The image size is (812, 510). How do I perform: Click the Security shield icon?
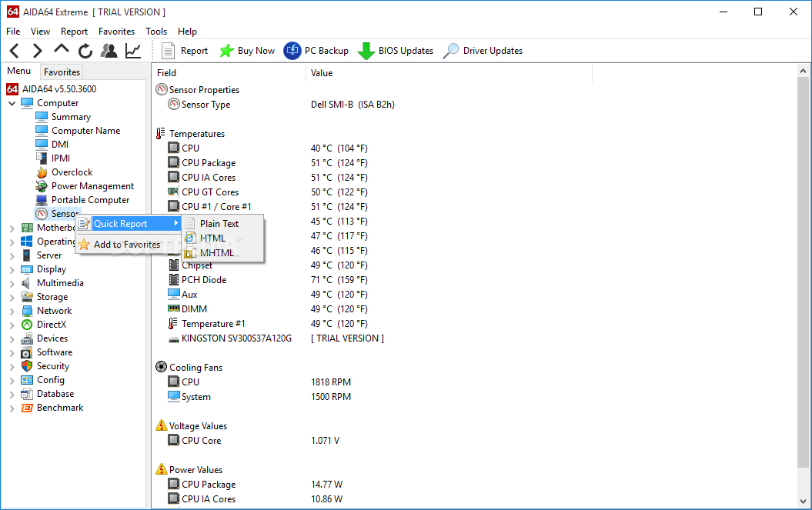point(27,366)
